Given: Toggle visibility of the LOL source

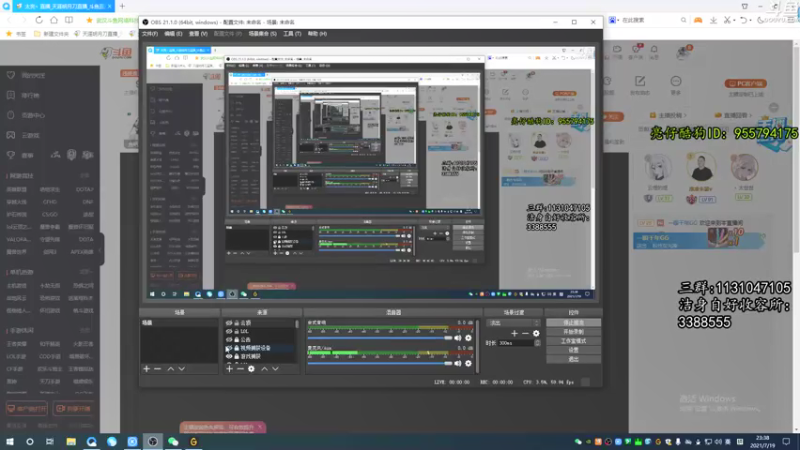Looking at the screenshot, I should [x=229, y=331].
